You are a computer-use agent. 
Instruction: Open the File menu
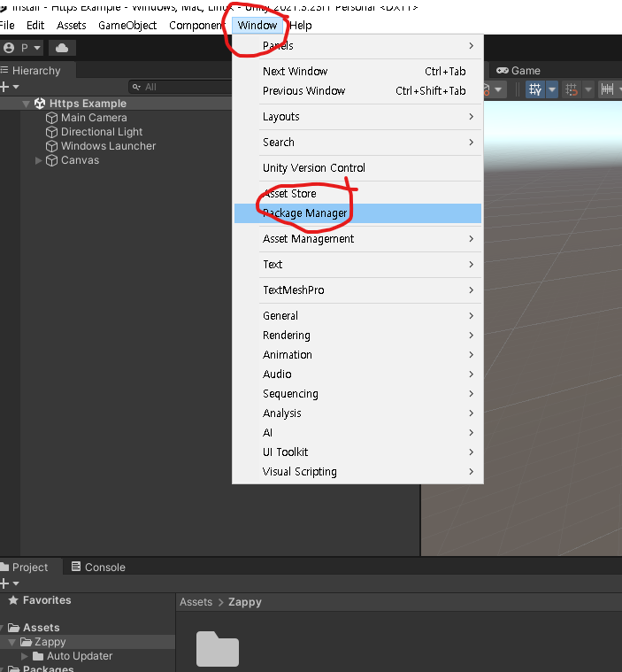[x=7, y=26]
